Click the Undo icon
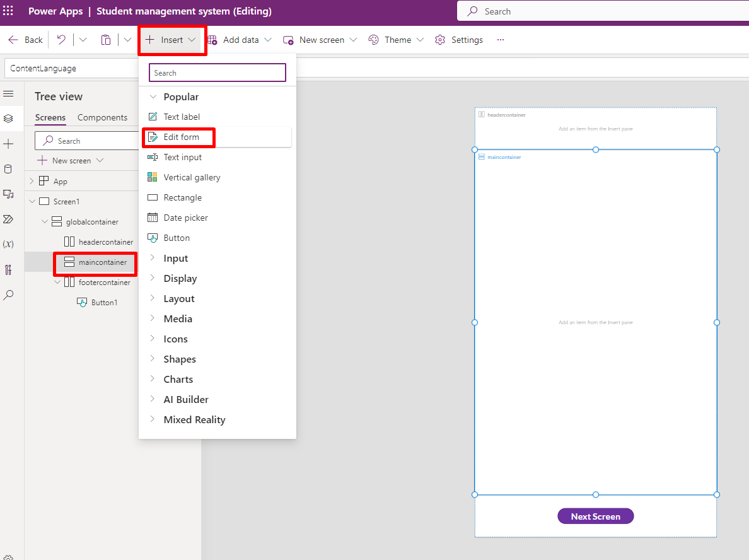 click(61, 40)
